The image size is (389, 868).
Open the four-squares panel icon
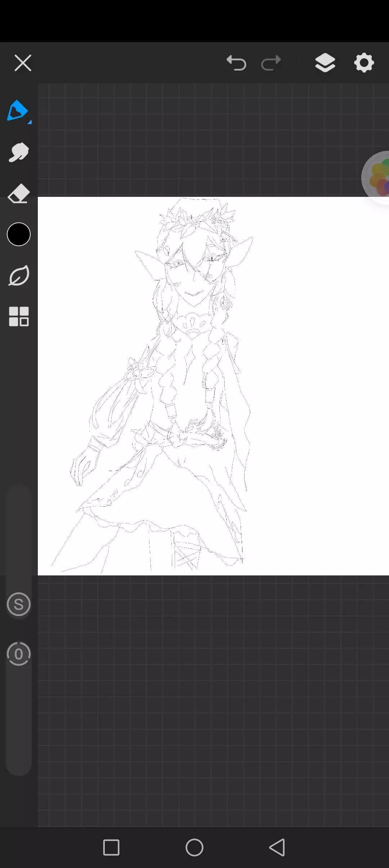tap(19, 317)
